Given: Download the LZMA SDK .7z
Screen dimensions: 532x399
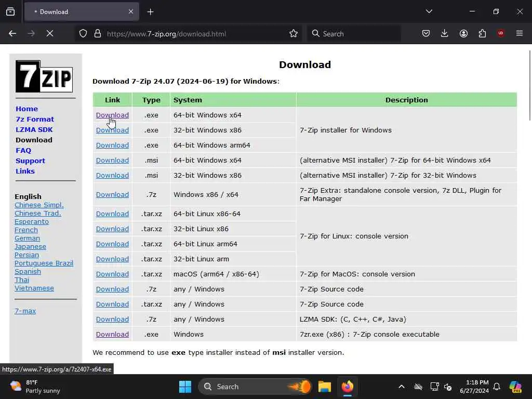Looking at the screenshot, I should (112, 320).
